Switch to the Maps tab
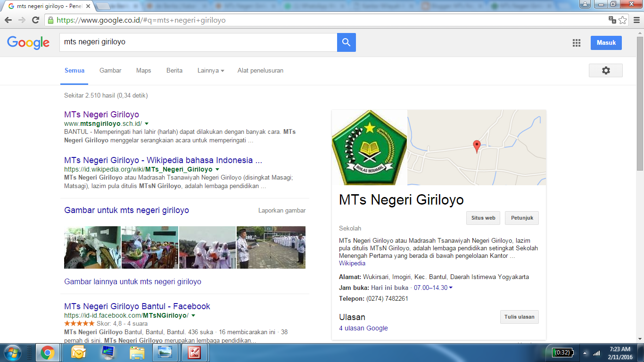Image resolution: width=644 pixels, height=362 pixels. click(x=144, y=70)
